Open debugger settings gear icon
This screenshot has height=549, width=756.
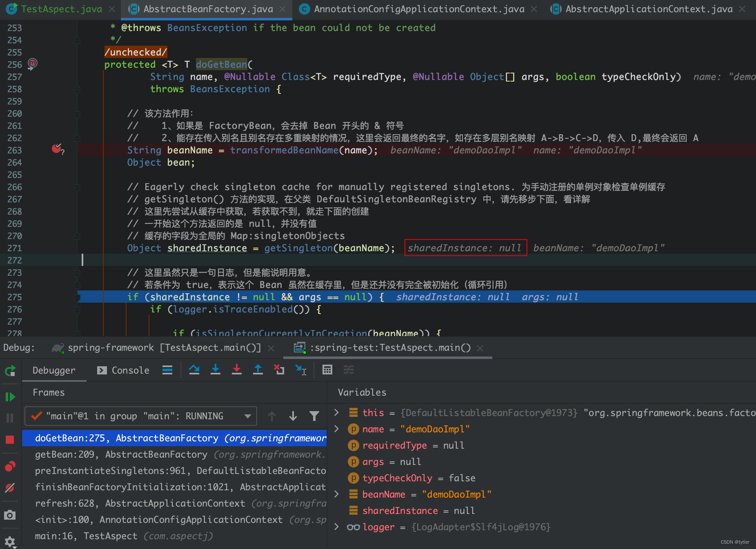(10, 542)
